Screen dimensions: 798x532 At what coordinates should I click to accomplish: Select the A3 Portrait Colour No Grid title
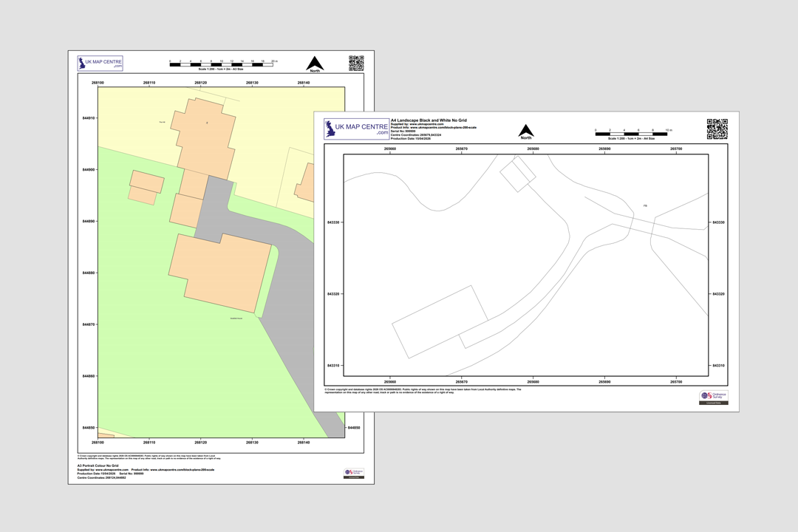[98, 465]
